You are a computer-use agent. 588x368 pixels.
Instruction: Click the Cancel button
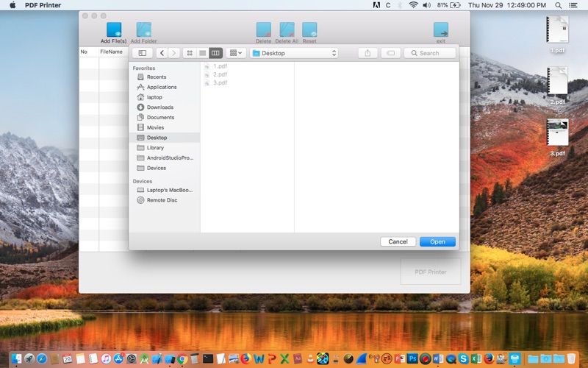point(398,241)
